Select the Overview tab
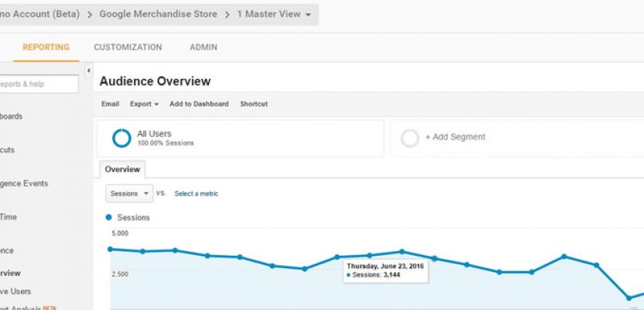Viewport: 644px width, 310px height. pyautogui.click(x=122, y=170)
